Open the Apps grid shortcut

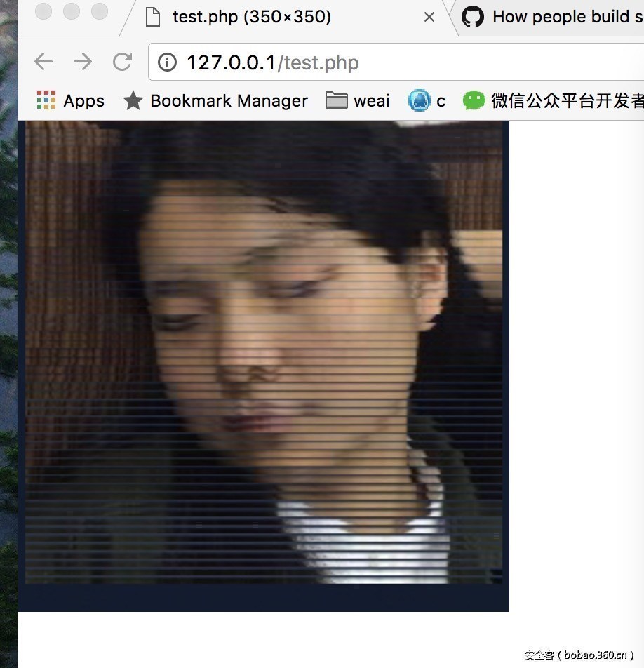[70, 100]
